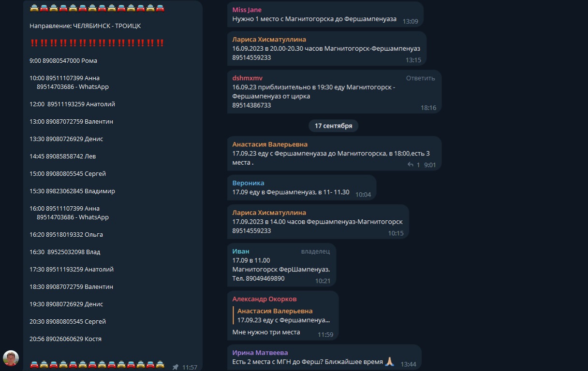This screenshot has height=371, width=588.
Task: Click the name Лариса Хисматуллина at 13:15
Action: point(269,40)
